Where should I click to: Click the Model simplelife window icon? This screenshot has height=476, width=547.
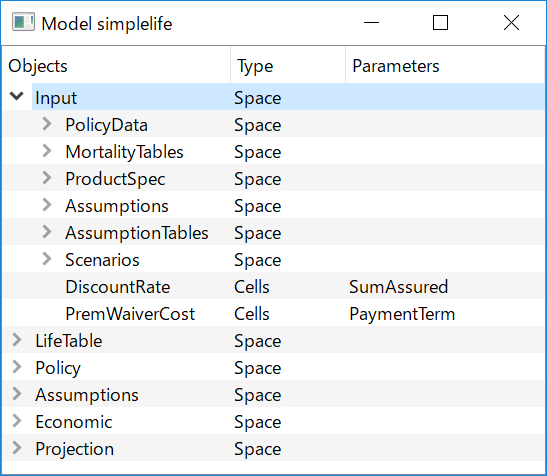[x=23, y=22]
